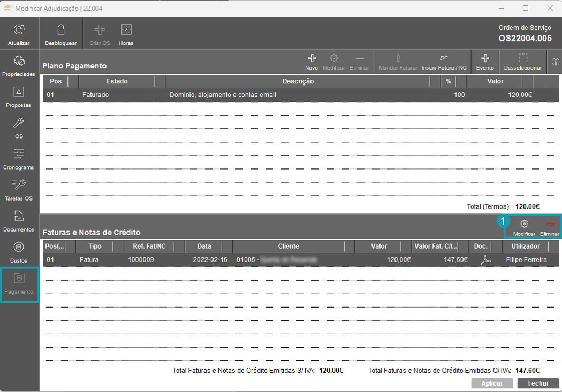The height and width of the screenshot is (392, 562).
Task: Sort by Doc. column header
Action: [x=480, y=247]
